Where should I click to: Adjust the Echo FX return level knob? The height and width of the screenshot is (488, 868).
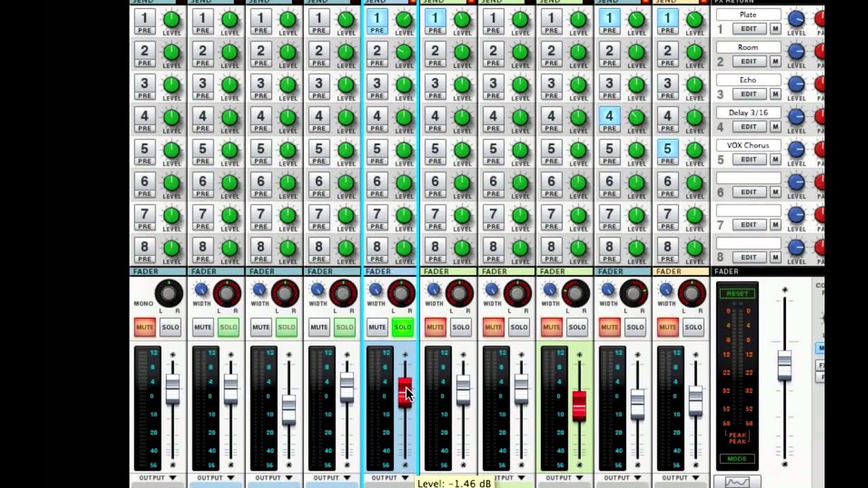click(x=796, y=84)
